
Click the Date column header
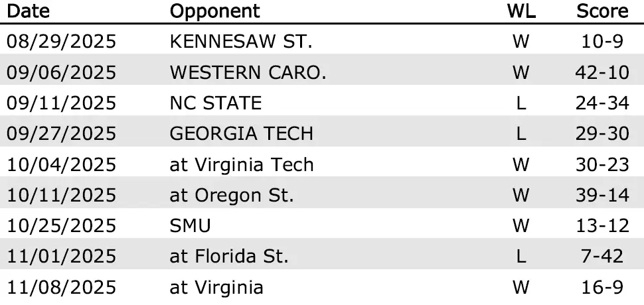click(x=31, y=11)
